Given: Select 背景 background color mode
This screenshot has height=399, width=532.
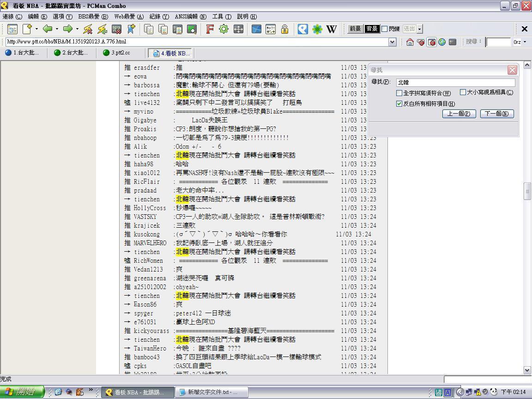Looking at the screenshot, I should point(372,29).
